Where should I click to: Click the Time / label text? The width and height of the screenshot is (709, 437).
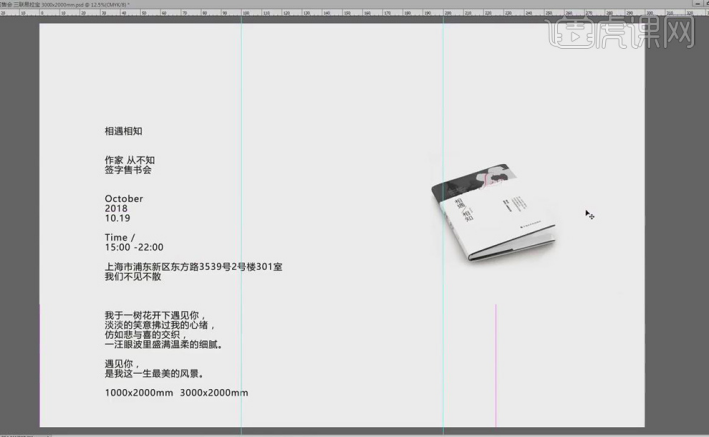click(119, 237)
